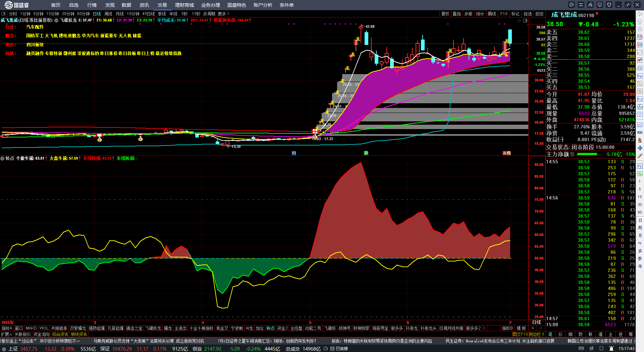
Task: Switch to the 周线 weekly period tab
Action: pyautogui.click(x=108, y=14)
